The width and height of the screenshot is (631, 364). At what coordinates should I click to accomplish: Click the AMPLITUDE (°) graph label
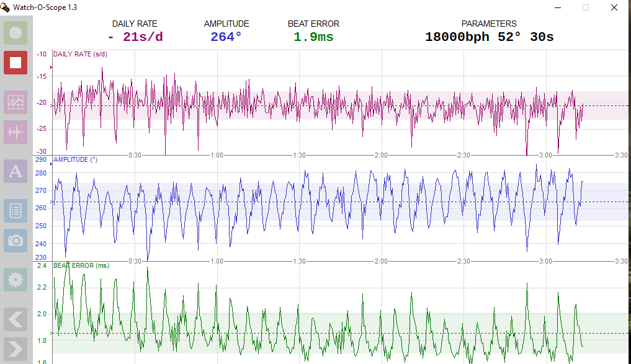point(75,160)
